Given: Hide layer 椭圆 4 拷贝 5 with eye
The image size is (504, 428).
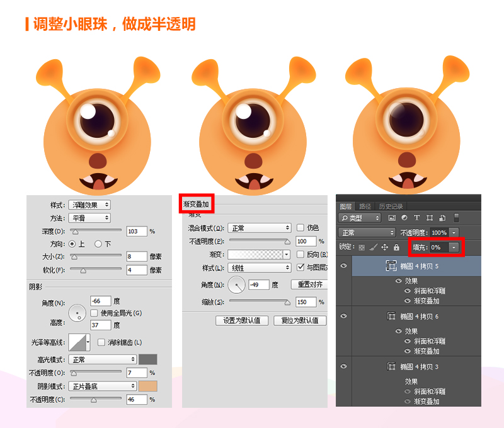Looking at the screenshot, I should point(343,266).
